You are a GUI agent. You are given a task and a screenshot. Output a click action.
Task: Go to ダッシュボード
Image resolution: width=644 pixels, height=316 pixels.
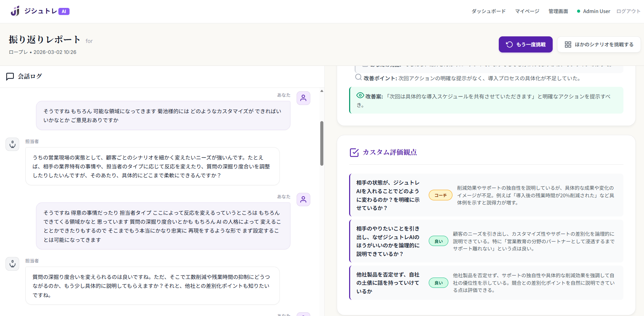click(x=488, y=11)
